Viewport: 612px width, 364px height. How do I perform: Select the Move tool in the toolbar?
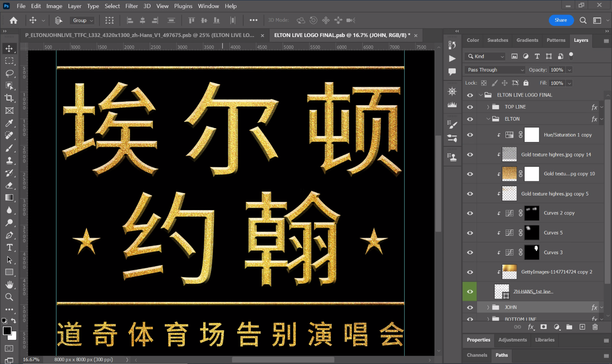tap(9, 49)
